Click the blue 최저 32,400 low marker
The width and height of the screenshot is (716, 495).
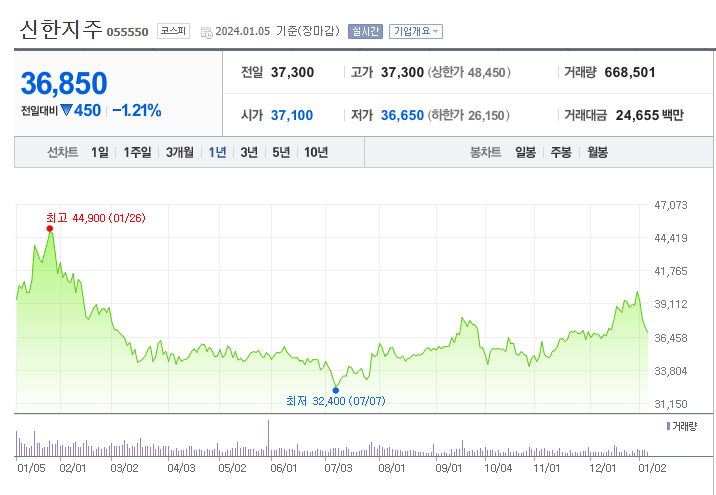[x=336, y=390]
